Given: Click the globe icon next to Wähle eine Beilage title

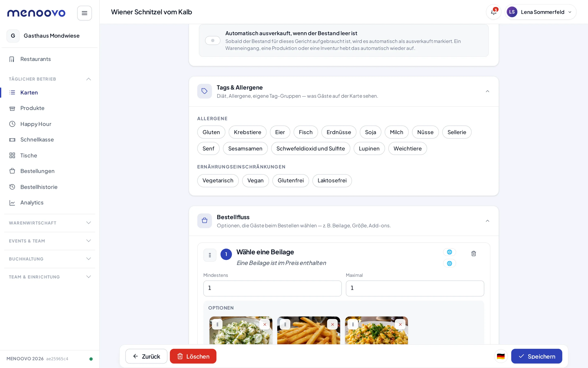Looking at the screenshot, I should (449, 252).
